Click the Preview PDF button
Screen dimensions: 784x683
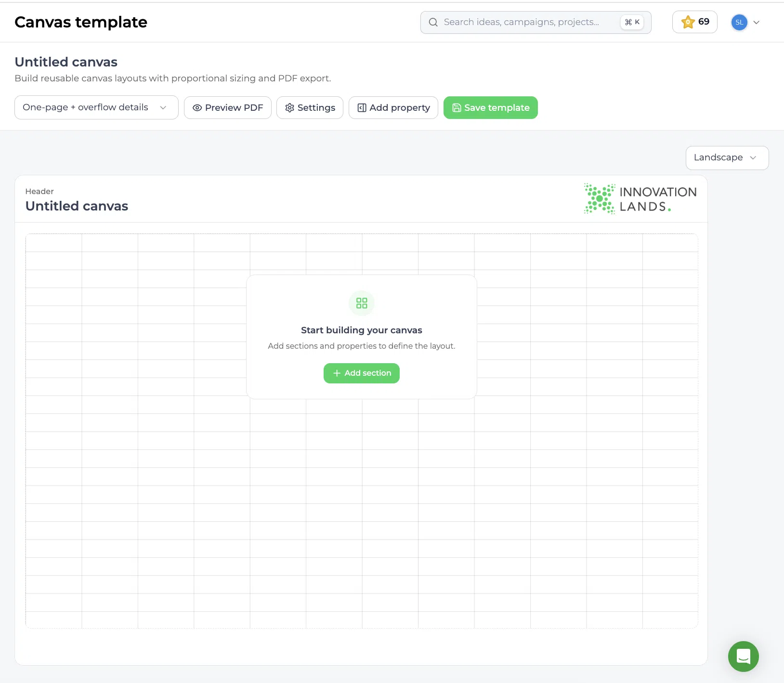click(x=227, y=107)
